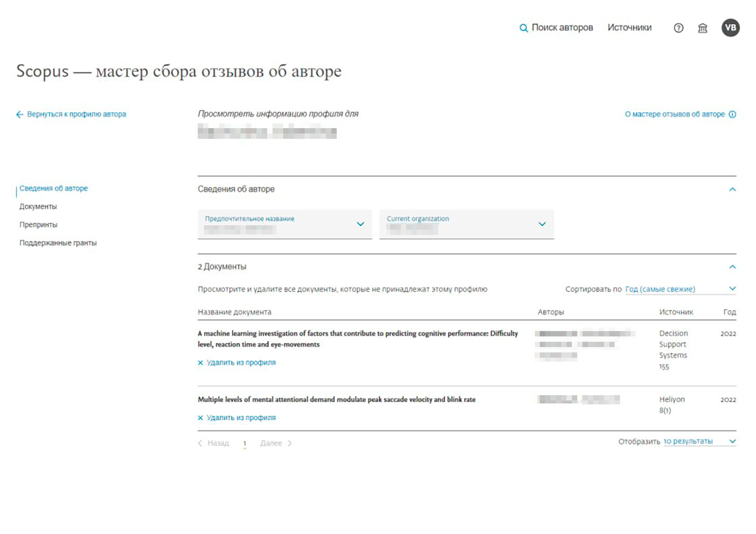Screen dimensions: 756x534
Task: Click the X icon under the saccade velocity document
Action: pos(200,417)
